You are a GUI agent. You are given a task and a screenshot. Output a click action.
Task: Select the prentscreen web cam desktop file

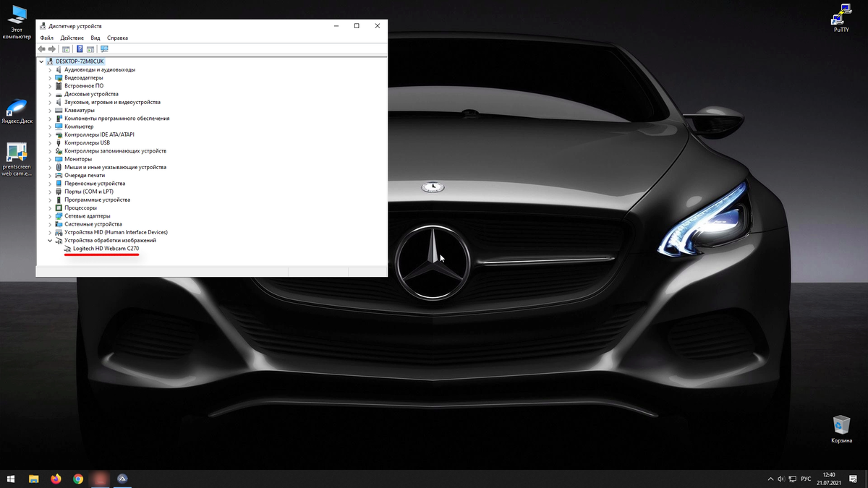pos(17,160)
